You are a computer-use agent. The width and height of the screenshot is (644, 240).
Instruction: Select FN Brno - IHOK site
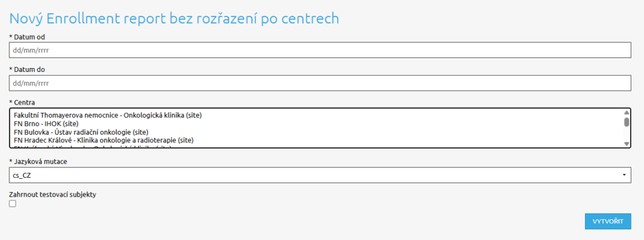pyautogui.click(x=46, y=123)
